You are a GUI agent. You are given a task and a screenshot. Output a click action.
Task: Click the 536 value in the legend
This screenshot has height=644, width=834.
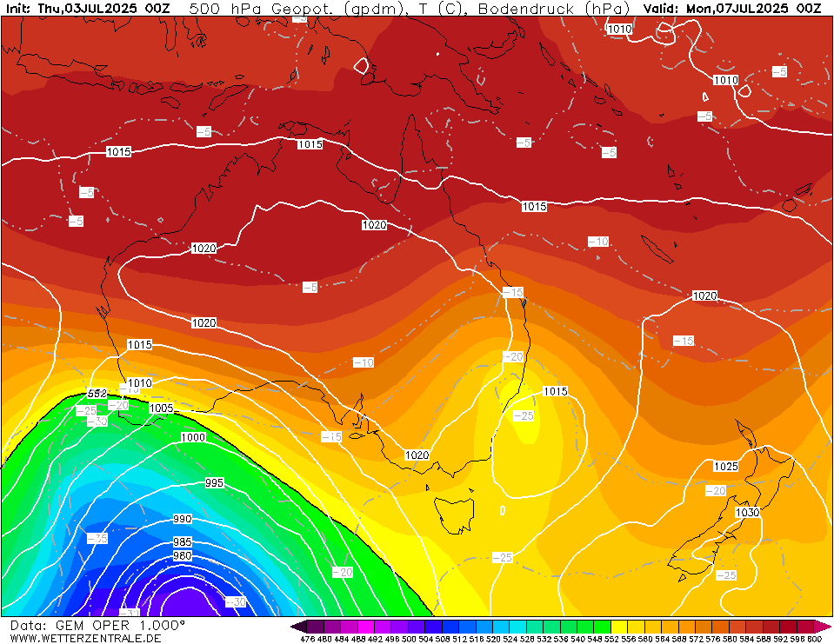561,639
